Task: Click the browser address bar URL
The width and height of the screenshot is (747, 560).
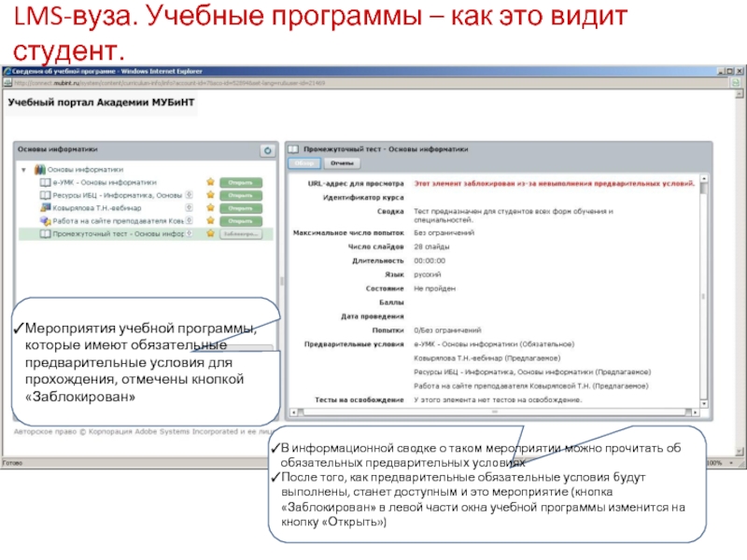Action: coord(170,83)
